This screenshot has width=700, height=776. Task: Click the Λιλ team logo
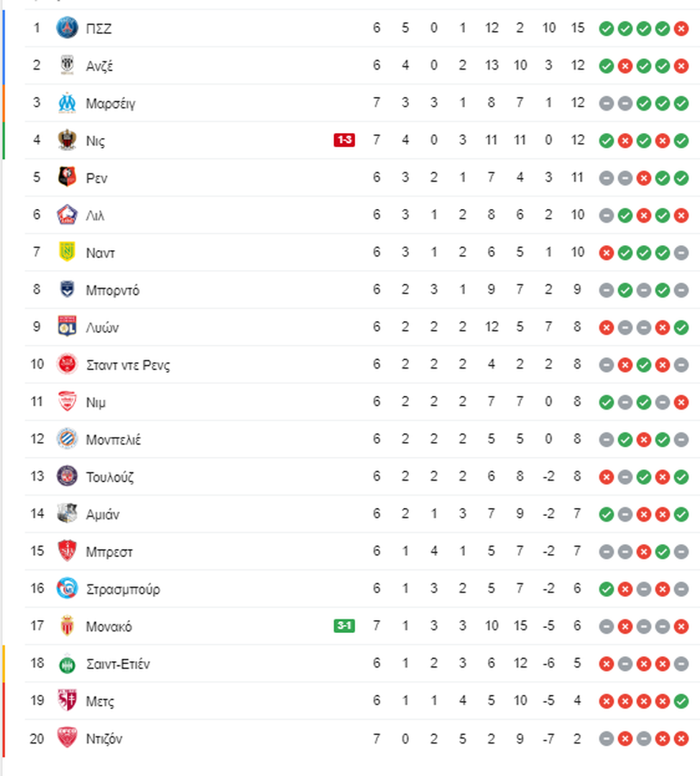click(x=67, y=215)
